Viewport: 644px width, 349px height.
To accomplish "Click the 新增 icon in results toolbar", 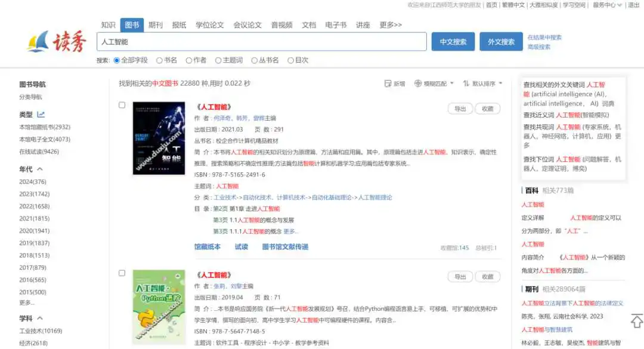I will pyautogui.click(x=388, y=84).
